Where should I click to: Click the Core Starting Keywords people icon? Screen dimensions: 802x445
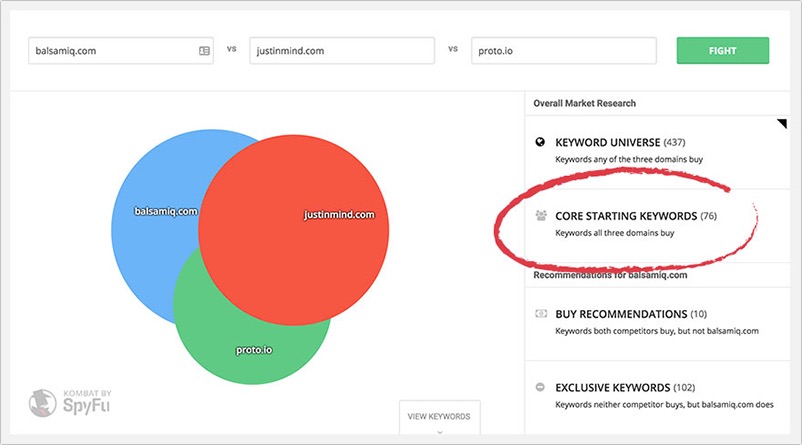[x=541, y=215]
